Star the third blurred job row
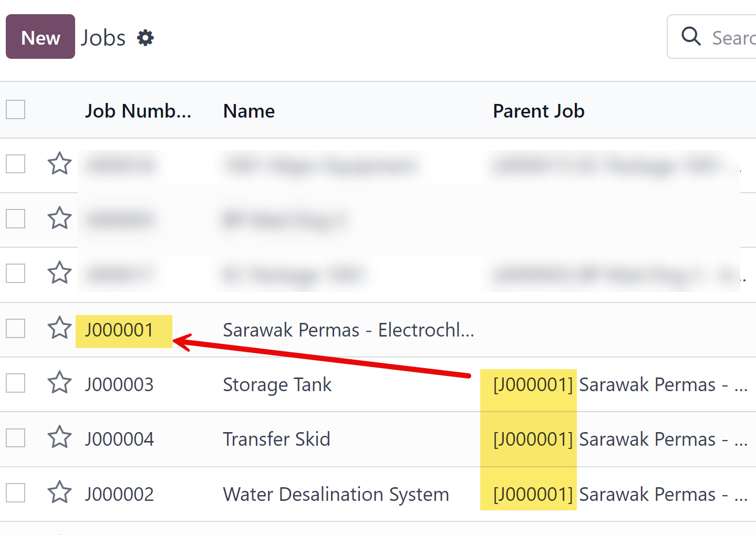This screenshot has width=756, height=535. pos(59,272)
